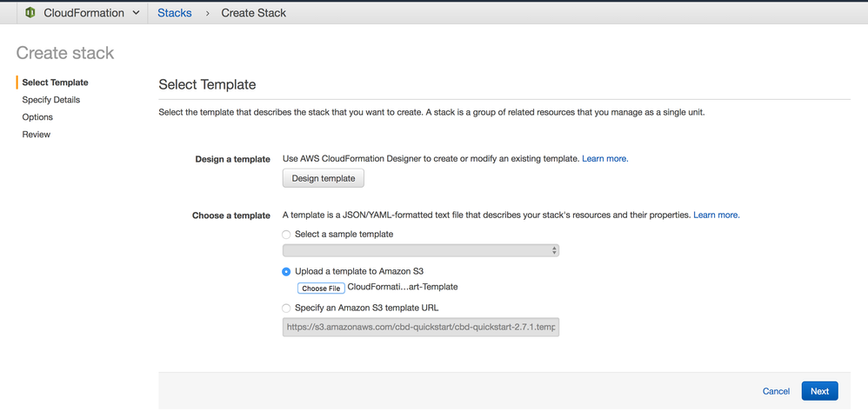
Task: Click the Select Template section heading
Action: click(x=207, y=84)
